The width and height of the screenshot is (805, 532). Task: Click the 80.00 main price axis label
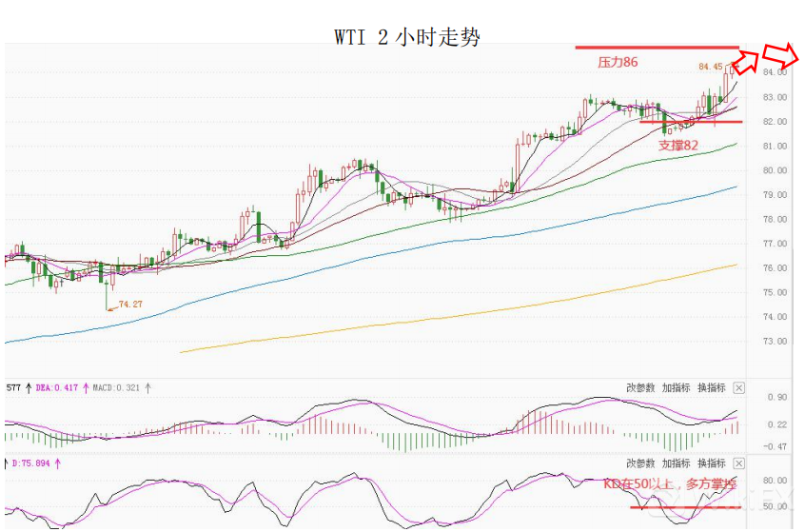pos(775,170)
